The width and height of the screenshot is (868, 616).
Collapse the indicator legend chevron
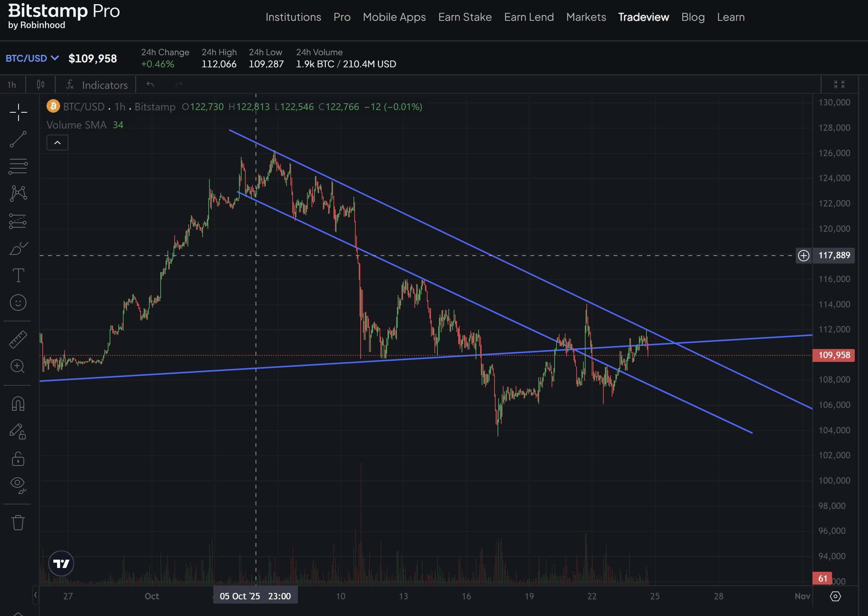(x=57, y=143)
